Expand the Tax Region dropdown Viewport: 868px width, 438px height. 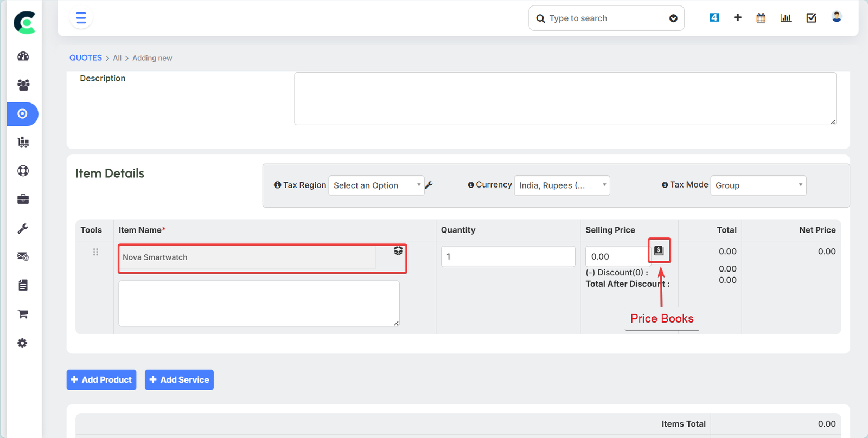click(x=376, y=185)
